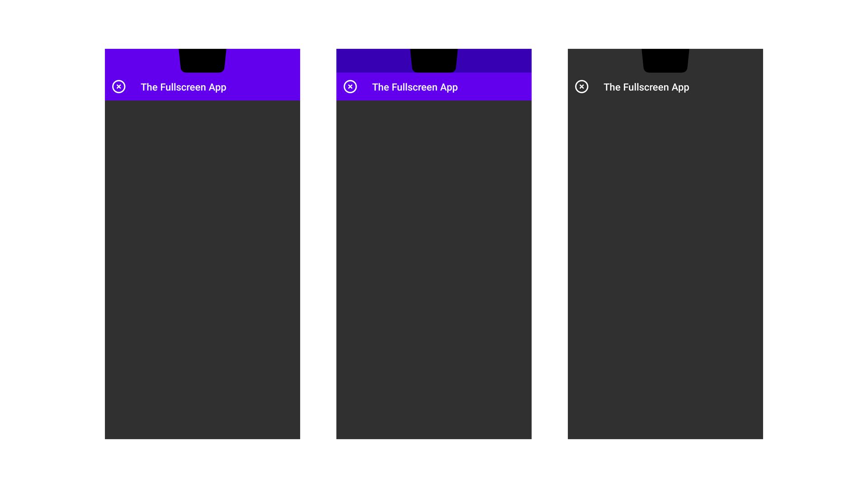This screenshot has width=868, height=488.
Task: Select 'The Fullscreen App' title in the dark gray header mockup
Action: click(x=646, y=87)
